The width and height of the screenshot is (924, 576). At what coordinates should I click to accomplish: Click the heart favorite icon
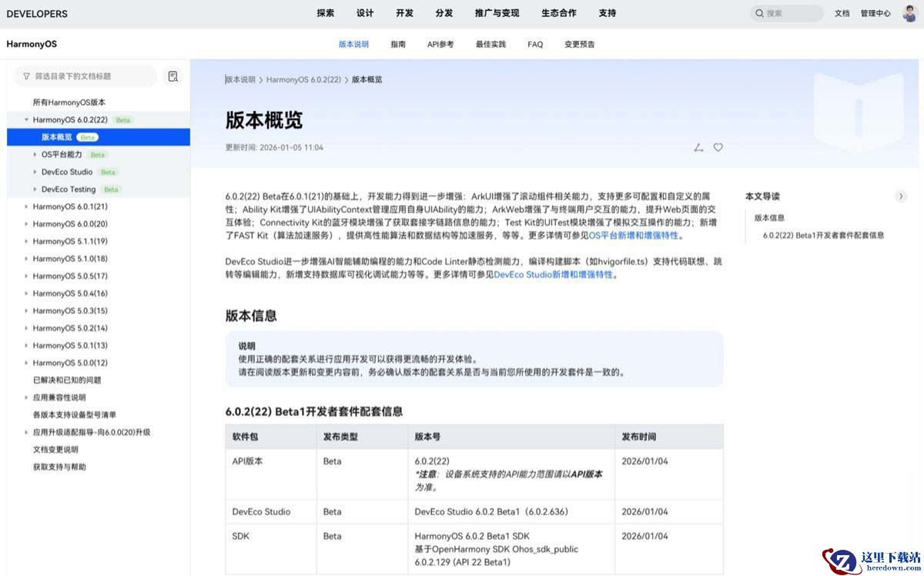(x=718, y=147)
